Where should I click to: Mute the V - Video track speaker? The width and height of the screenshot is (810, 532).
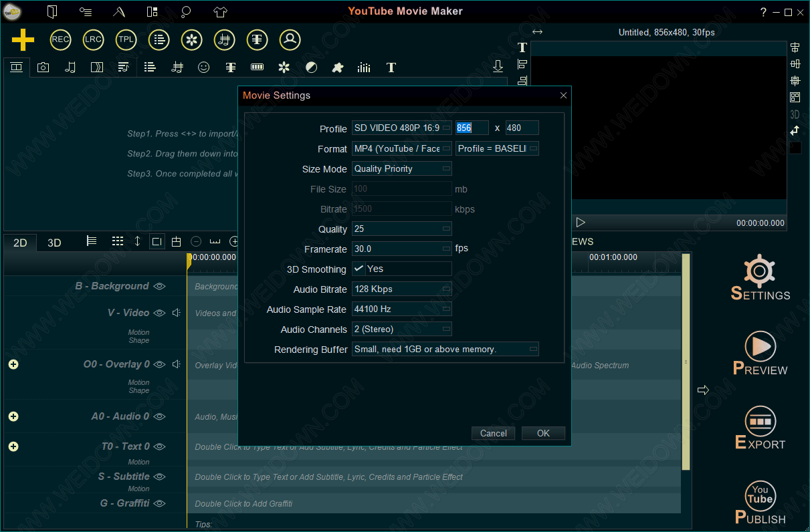click(176, 313)
